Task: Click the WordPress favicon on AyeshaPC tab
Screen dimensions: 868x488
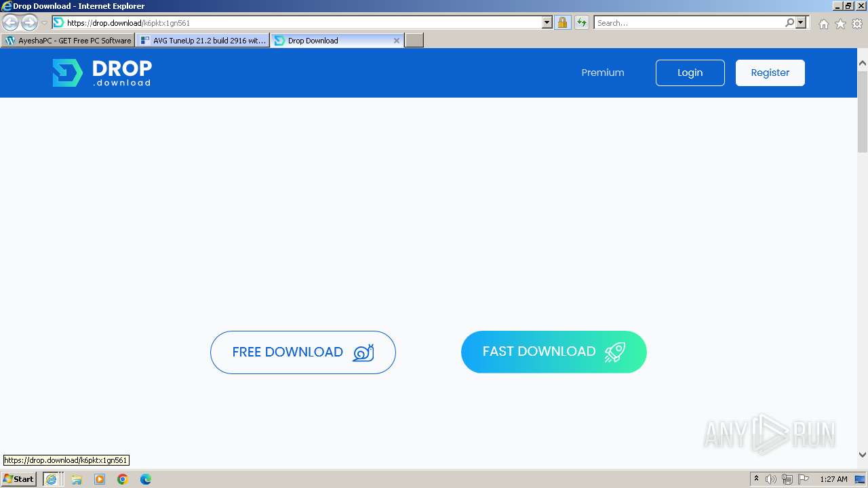Action: pos(9,41)
